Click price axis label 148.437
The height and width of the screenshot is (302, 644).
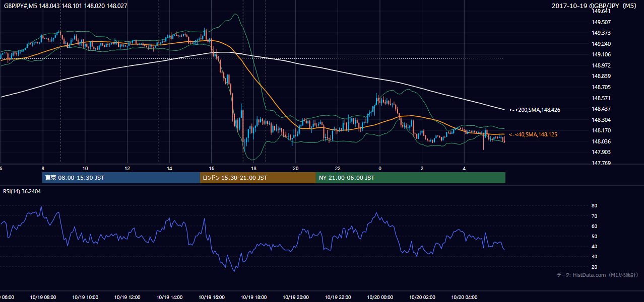(x=601, y=109)
